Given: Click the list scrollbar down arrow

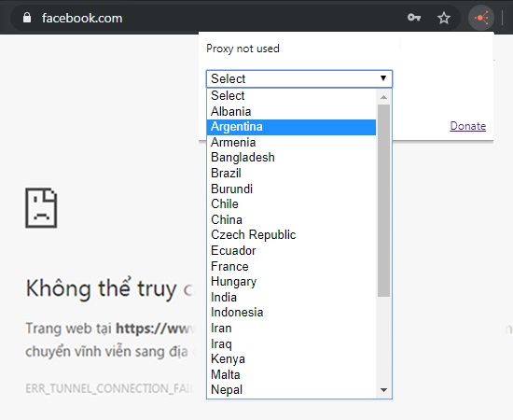Looking at the screenshot, I should point(383,390).
